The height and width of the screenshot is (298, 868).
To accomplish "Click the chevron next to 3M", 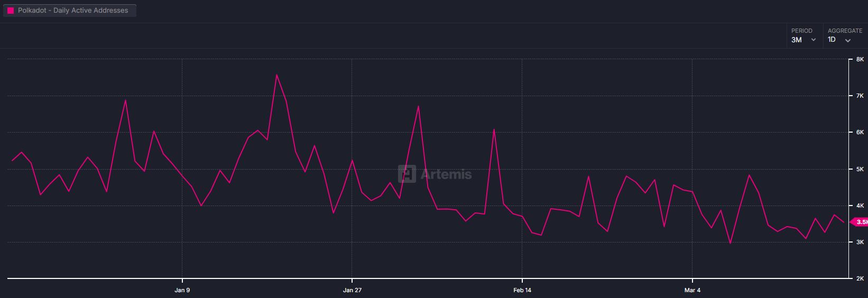I will [814, 40].
